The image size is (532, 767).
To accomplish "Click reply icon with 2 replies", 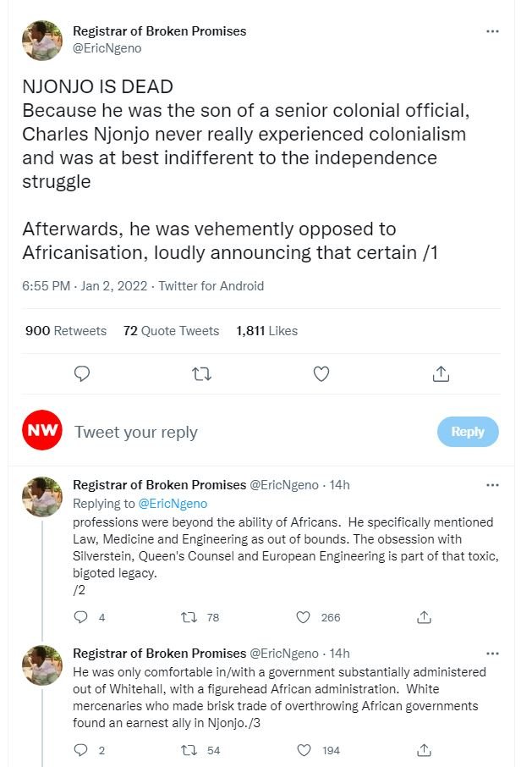I will click(82, 750).
